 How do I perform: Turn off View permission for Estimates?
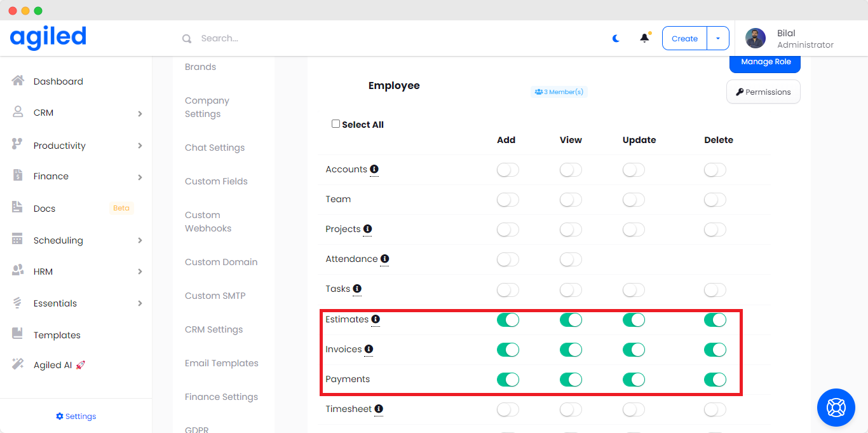pos(571,320)
